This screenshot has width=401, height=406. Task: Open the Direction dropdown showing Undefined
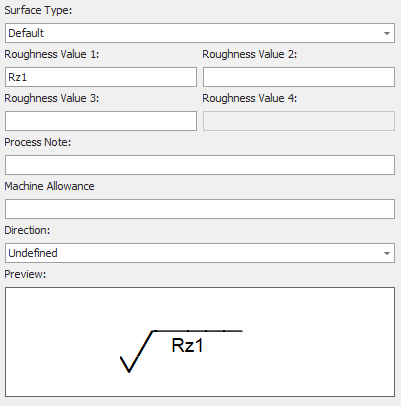click(200, 253)
